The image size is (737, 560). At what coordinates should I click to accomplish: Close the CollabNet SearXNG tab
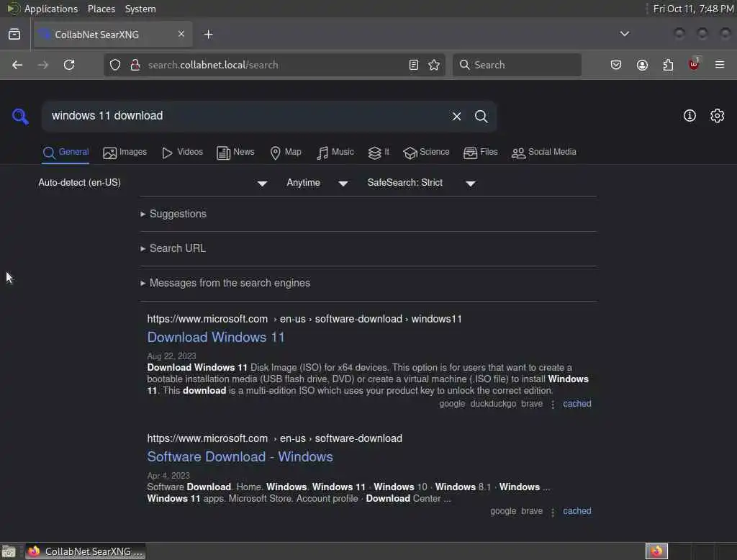click(181, 34)
